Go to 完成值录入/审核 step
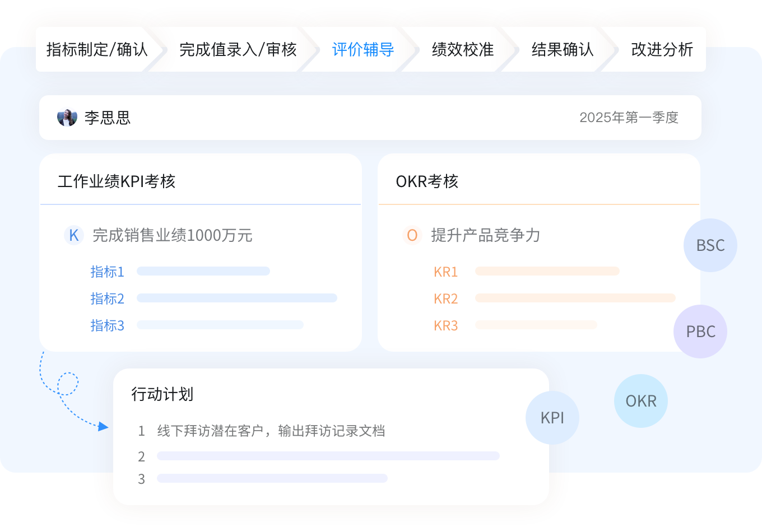 tap(238, 49)
